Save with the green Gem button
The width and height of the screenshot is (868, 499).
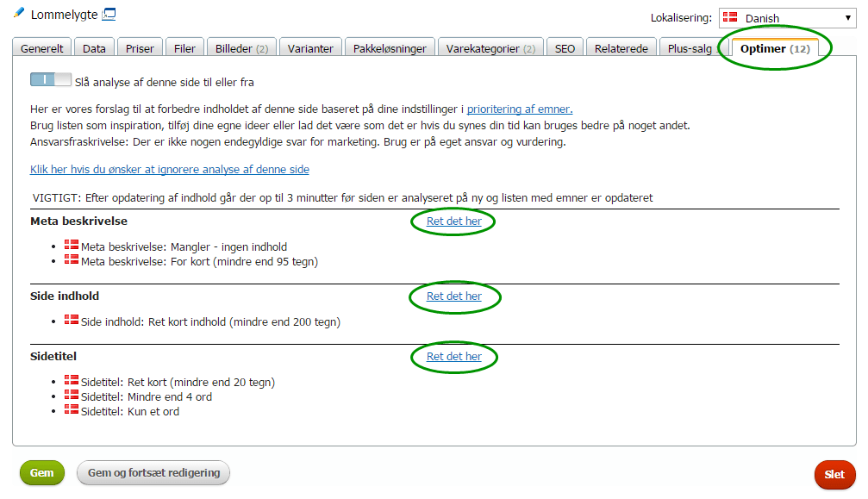click(42, 473)
